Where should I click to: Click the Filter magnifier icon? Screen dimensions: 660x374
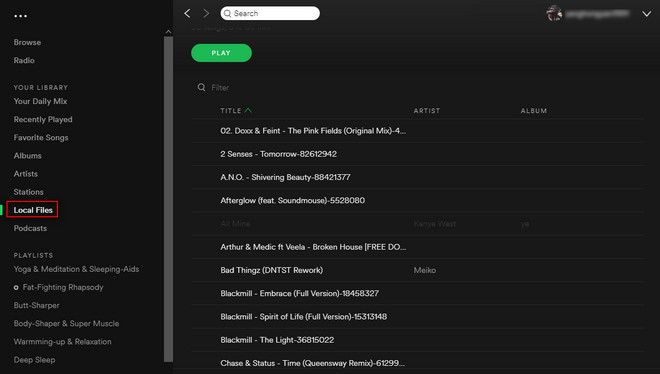[x=202, y=87]
